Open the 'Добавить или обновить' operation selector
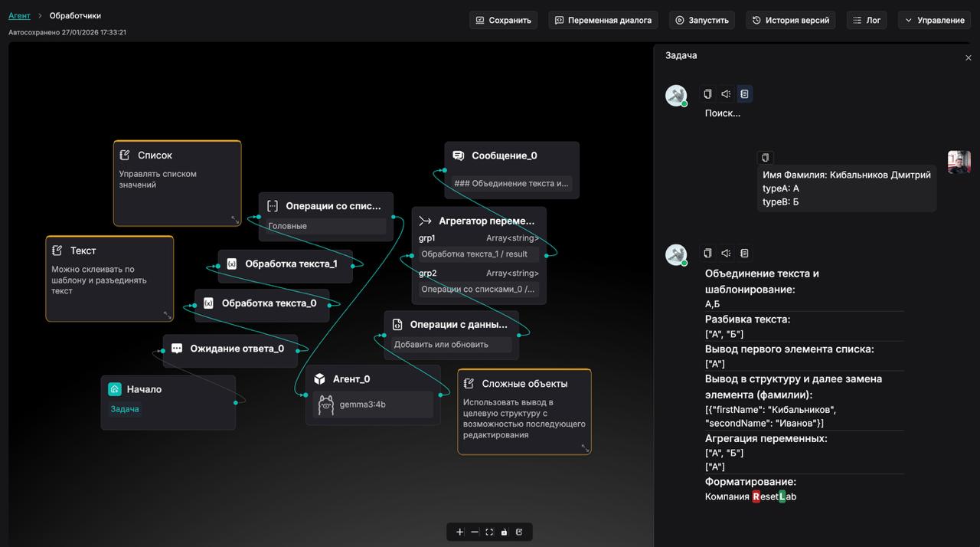The image size is (980, 547). 451,345
